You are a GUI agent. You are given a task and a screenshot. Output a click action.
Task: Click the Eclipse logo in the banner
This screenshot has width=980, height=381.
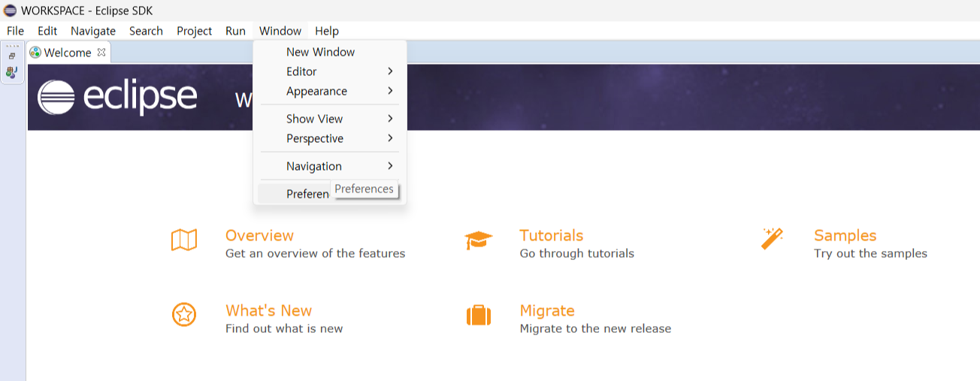[x=117, y=98]
